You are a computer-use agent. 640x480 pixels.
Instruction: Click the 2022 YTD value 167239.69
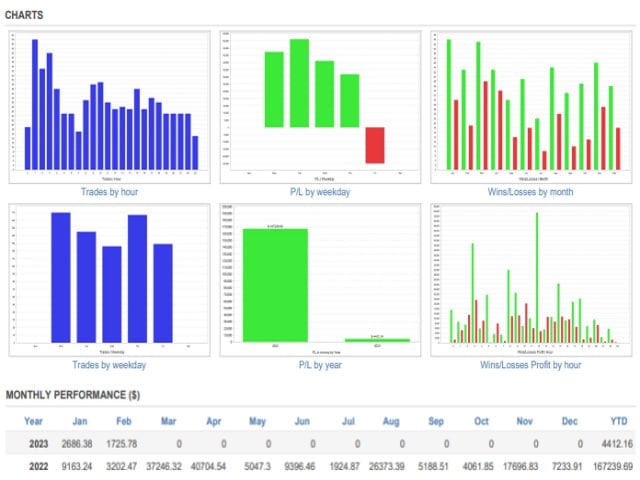pos(607,465)
